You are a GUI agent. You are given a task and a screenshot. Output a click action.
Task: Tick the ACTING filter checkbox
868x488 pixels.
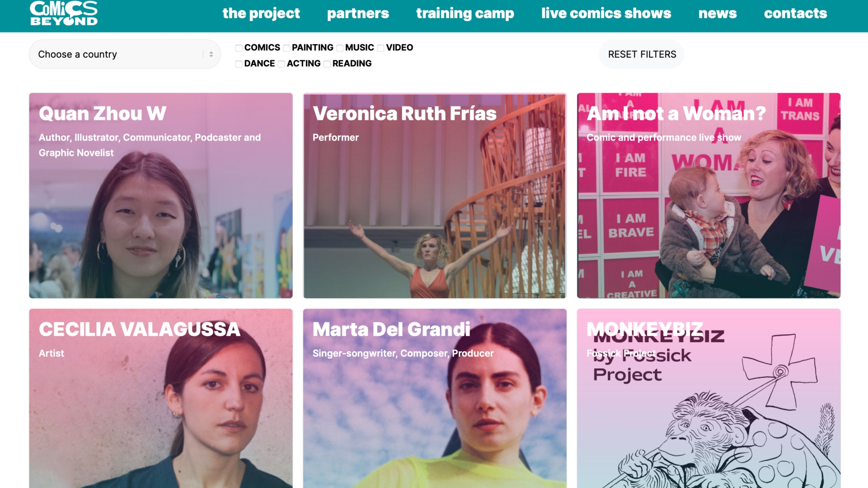(281, 64)
